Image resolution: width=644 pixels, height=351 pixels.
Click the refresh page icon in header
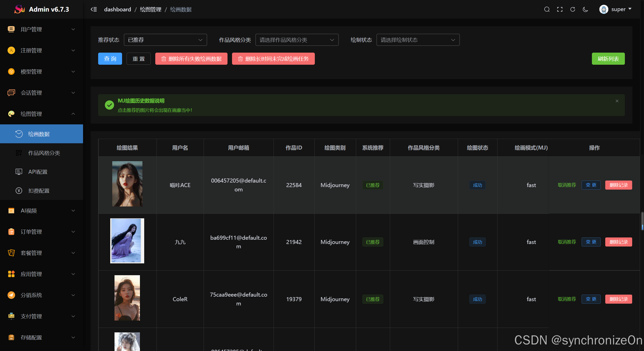pyautogui.click(x=573, y=9)
